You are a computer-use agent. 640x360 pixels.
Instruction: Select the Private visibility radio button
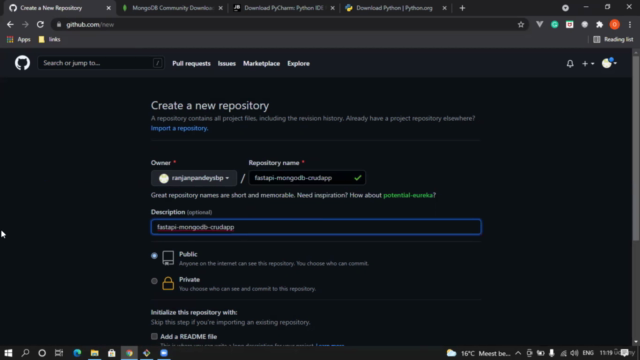coord(154,281)
